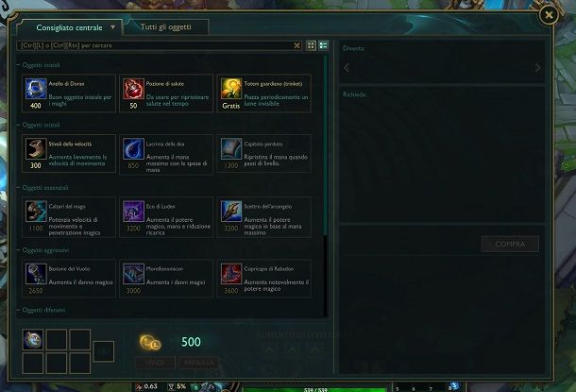Select the Morellonomicon item icon
The image size is (576, 392).
tap(133, 274)
